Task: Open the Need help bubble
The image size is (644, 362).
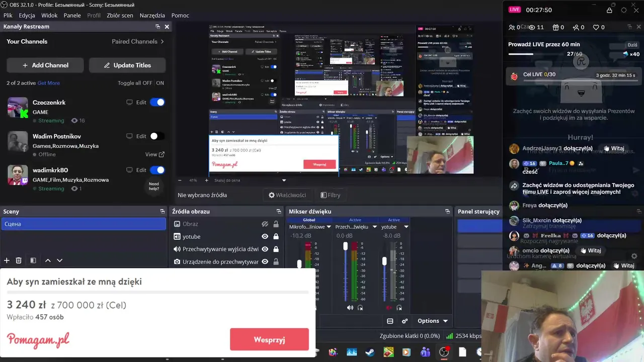Action: point(154,186)
